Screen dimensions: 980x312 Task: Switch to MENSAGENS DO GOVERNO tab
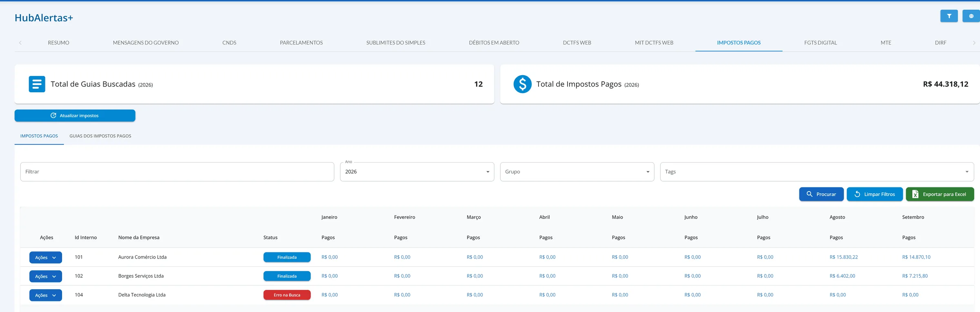click(146, 42)
